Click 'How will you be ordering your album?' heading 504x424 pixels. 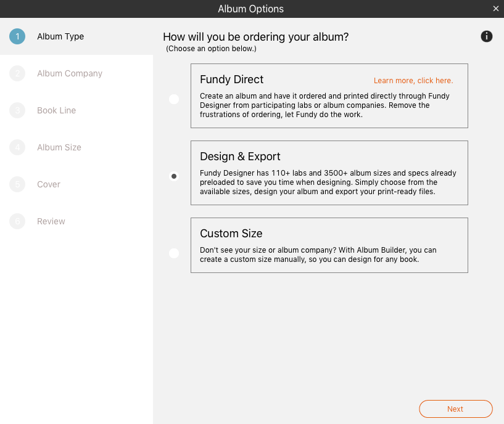255,37
